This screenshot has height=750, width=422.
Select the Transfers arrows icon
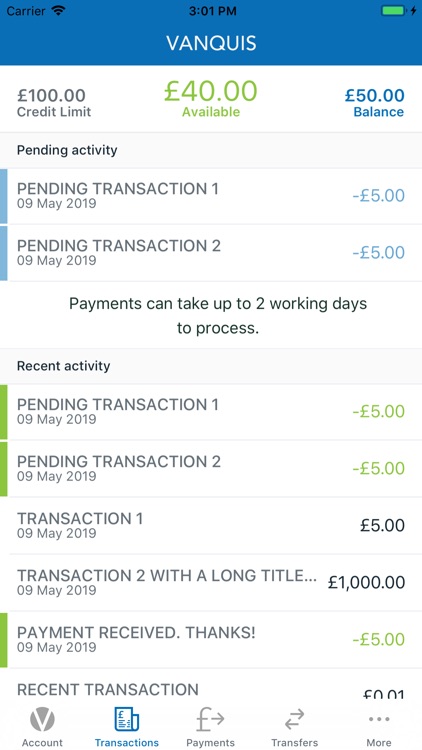coord(294,720)
